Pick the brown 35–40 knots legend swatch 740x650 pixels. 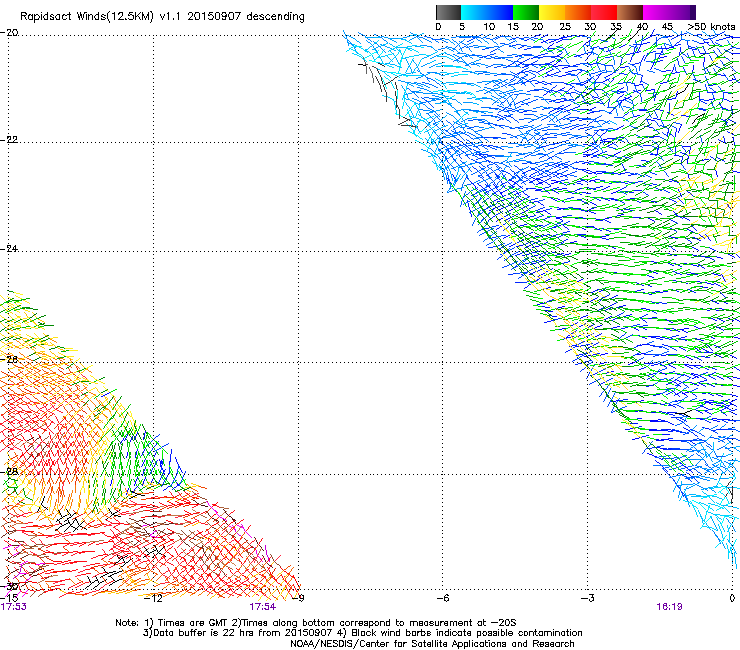(630, 12)
